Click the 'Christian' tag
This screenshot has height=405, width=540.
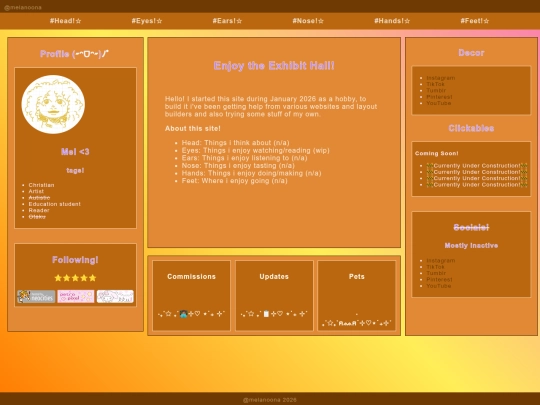[41, 185]
